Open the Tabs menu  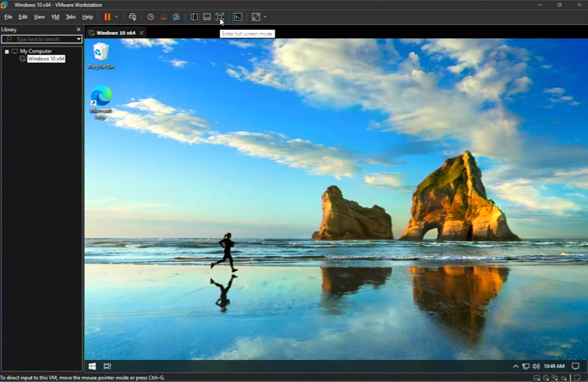click(x=70, y=17)
